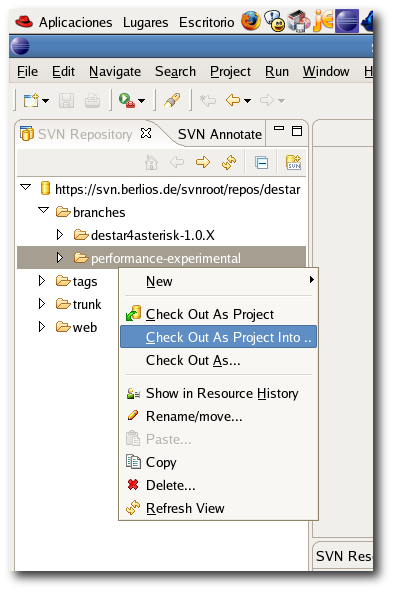Open the Aplicaciones panel menu

click(x=75, y=22)
